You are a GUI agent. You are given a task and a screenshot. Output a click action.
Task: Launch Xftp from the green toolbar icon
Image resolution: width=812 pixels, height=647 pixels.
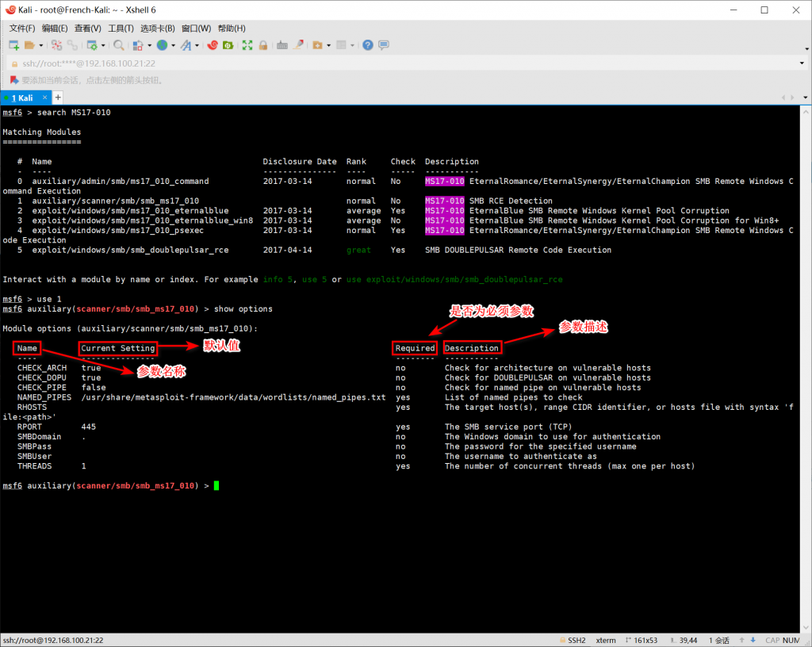pyautogui.click(x=228, y=45)
